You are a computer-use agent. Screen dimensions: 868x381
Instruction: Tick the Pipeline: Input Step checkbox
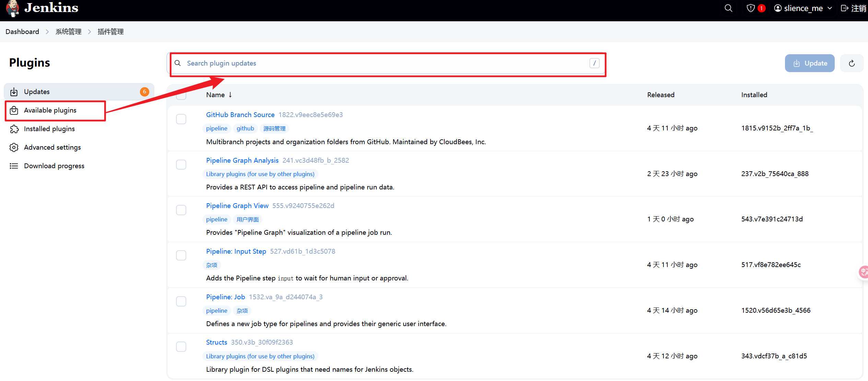(x=181, y=255)
